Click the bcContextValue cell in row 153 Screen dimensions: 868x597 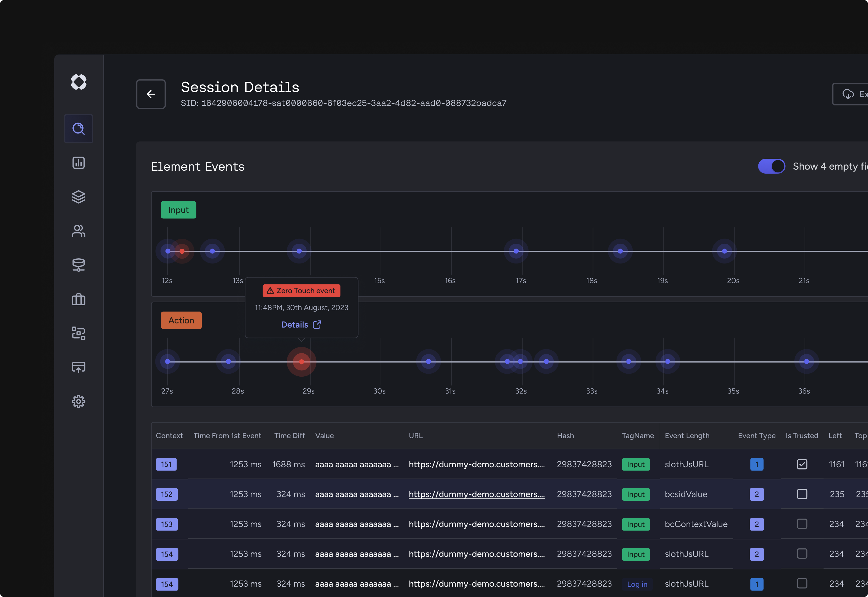click(x=696, y=524)
